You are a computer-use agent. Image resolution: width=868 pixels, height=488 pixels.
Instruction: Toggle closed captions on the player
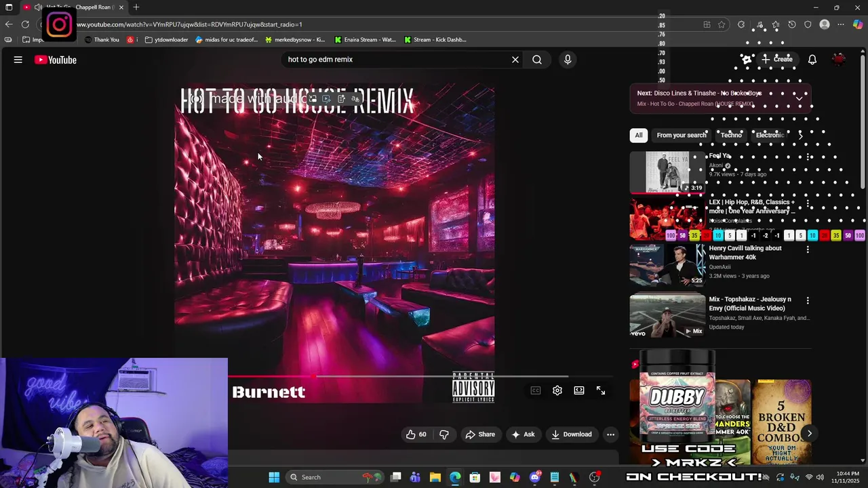point(536,390)
